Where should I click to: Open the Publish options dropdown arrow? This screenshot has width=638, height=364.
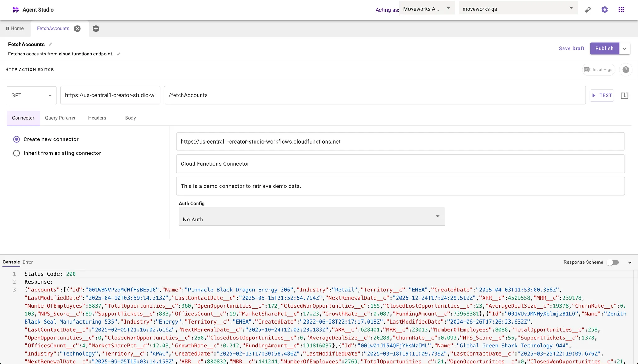(625, 49)
